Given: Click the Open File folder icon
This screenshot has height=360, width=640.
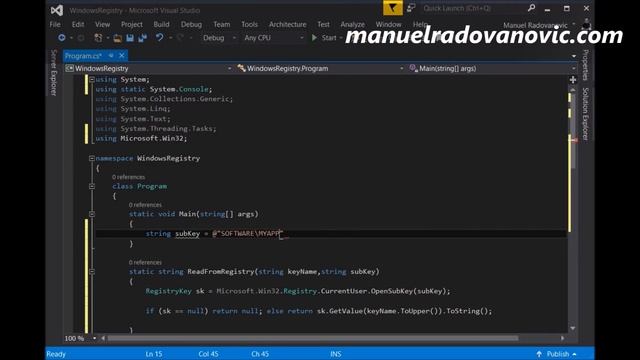Looking at the screenshot, I should 118,38.
